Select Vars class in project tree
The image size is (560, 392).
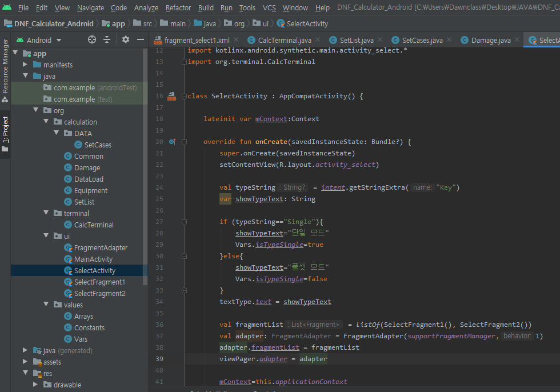click(75, 339)
